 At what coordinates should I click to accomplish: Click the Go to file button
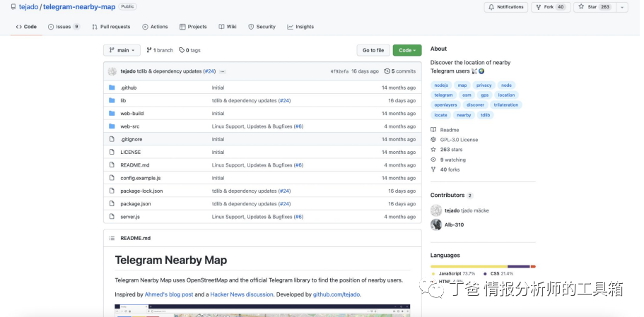(x=373, y=50)
